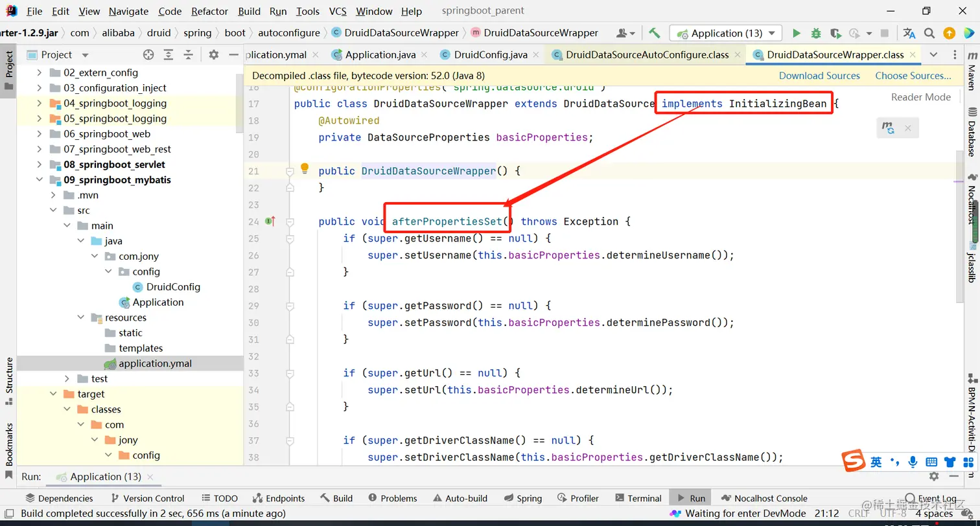The width and height of the screenshot is (980, 526).
Task: Open the Endpoints tool window
Action: pyautogui.click(x=279, y=498)
